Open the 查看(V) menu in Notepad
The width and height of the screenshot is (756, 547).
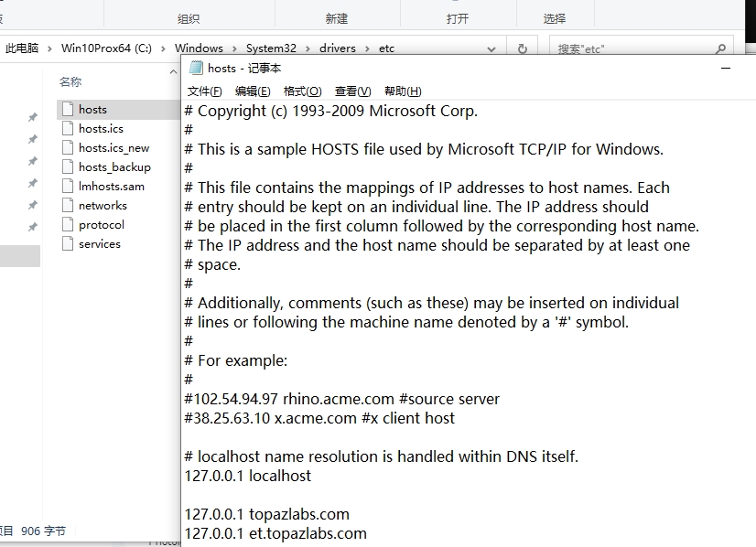(353, 91)
